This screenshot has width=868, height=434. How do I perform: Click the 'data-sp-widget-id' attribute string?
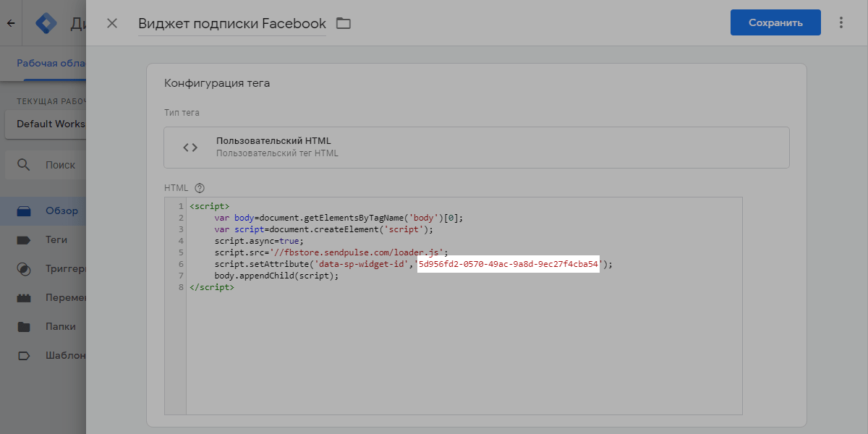363,264
